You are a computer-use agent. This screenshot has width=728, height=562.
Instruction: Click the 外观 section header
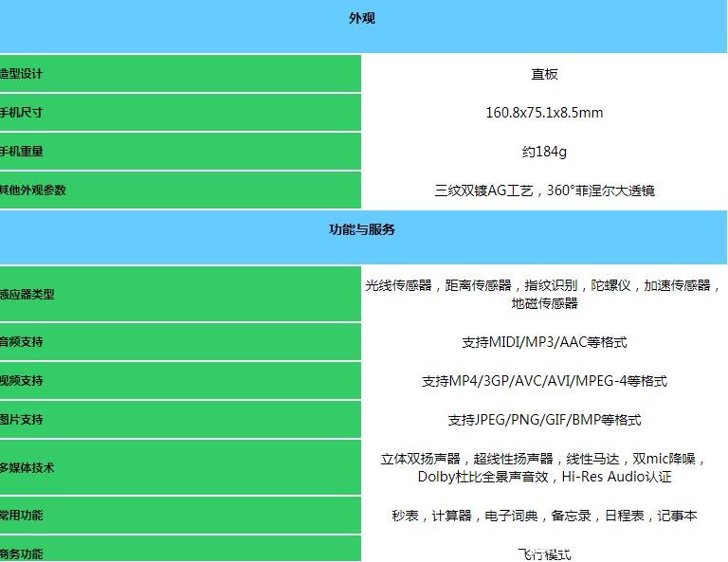pos(362,19)
